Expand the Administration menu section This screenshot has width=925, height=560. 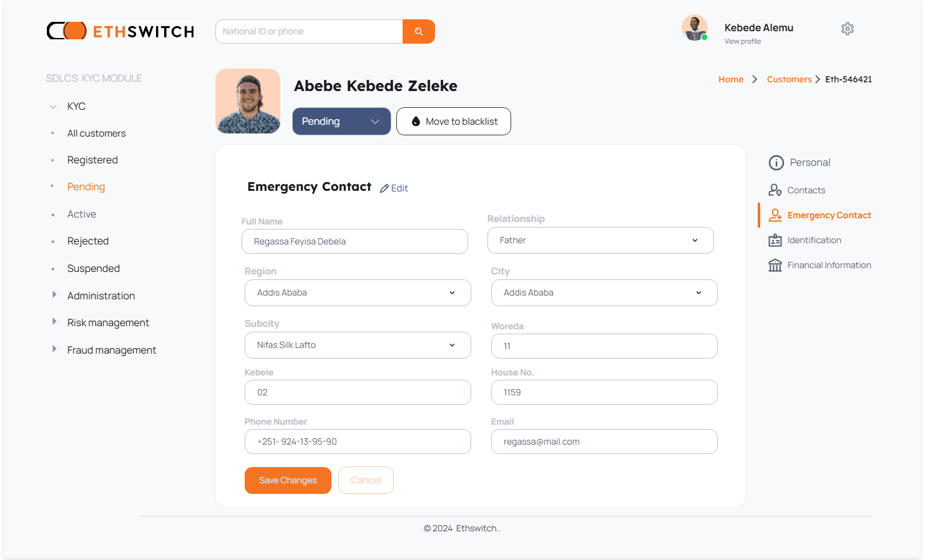click(100, 296)
